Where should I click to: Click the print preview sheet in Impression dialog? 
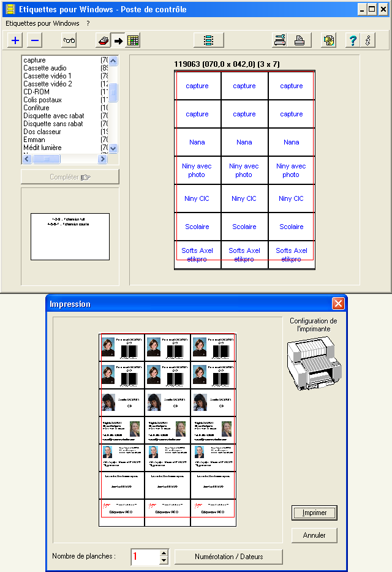(168, 430)
